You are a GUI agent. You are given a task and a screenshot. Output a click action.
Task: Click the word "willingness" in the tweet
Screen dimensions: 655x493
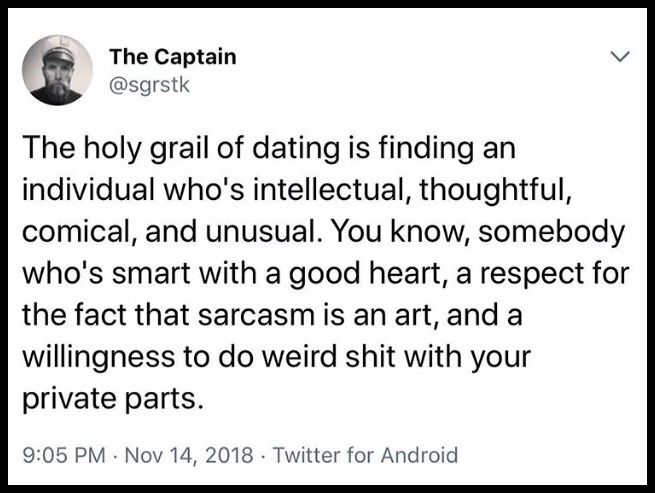(99, 358)
